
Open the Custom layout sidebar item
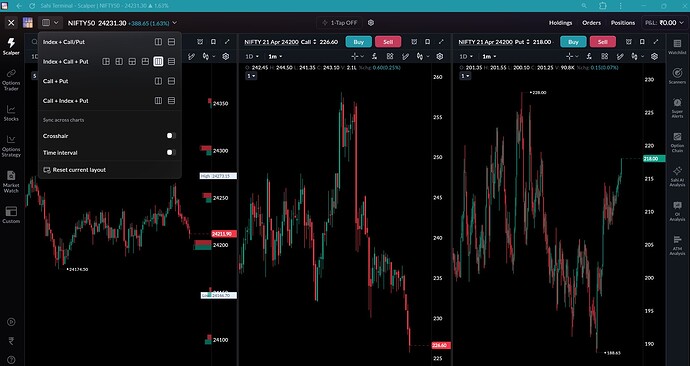tap(11, 215)
